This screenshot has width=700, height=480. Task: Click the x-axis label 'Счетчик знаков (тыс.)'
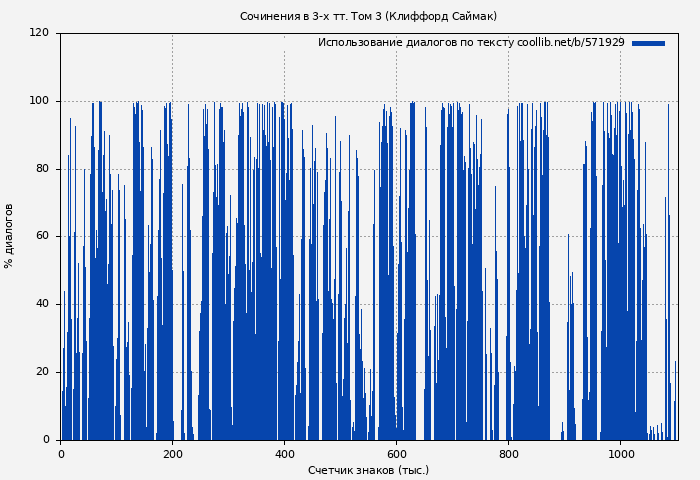(x=368, y=470)
